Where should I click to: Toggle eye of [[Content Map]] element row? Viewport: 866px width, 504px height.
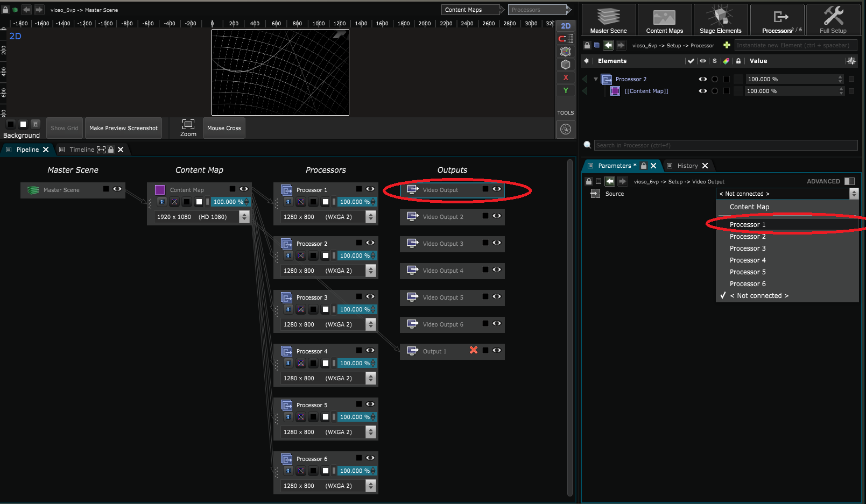pyautogui.click(x=703, y=91)
